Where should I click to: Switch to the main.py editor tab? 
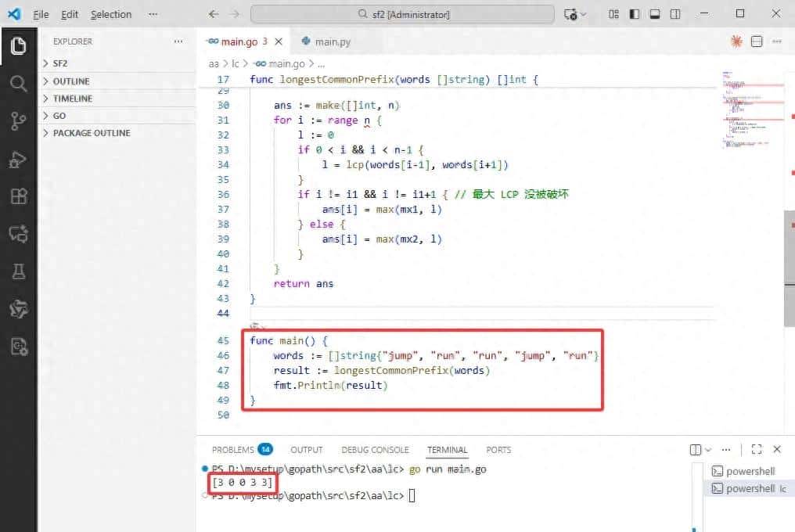coord(332,41)
